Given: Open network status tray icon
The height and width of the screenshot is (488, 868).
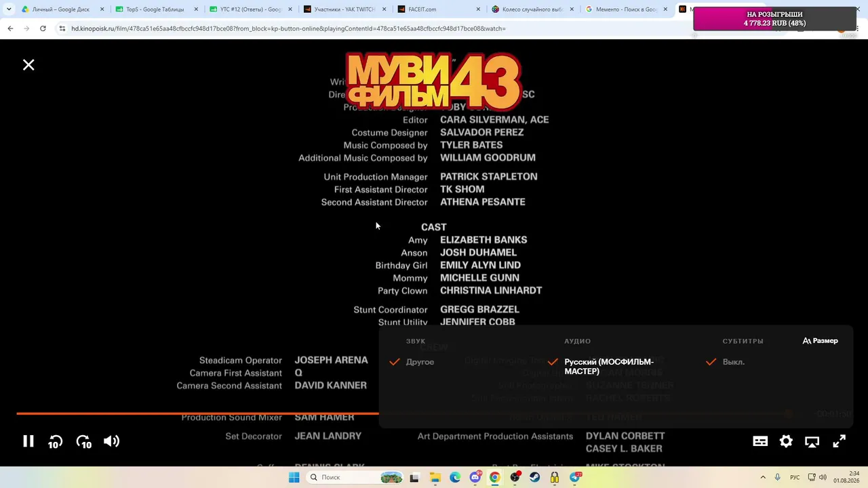Looking at the screenshot, I should 812,478.
